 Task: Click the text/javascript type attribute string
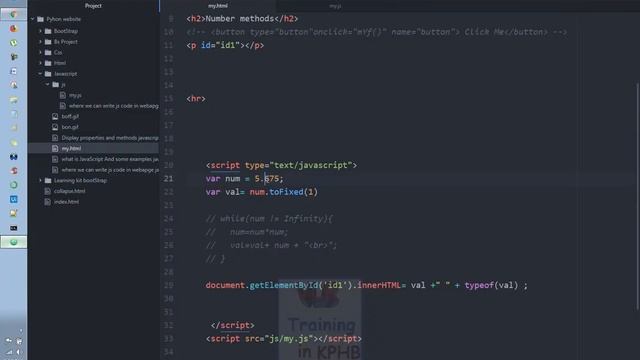[311, 165]
